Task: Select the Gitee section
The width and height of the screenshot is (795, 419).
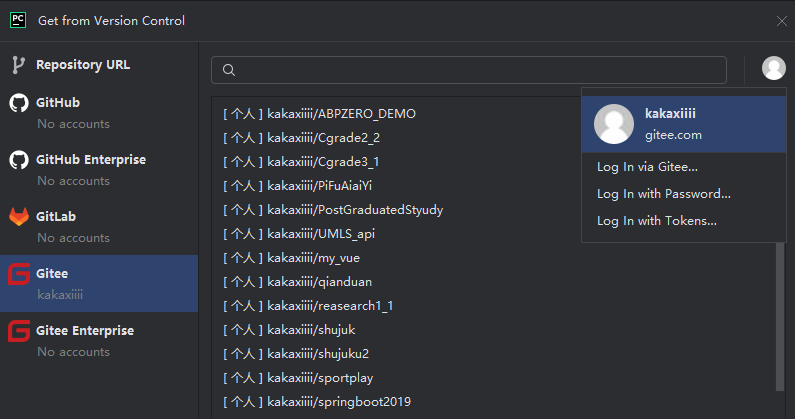Action: click(99, 284)
